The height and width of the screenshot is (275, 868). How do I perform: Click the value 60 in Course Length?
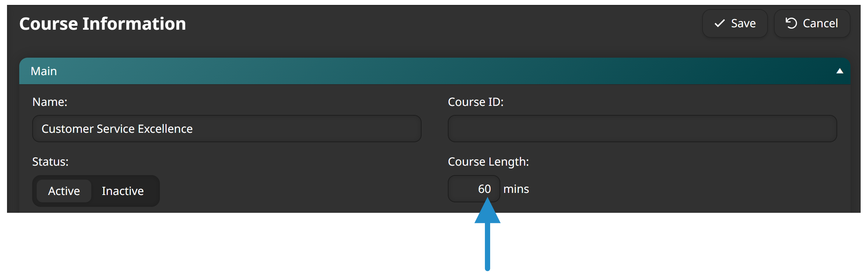[x=484, y=189]
